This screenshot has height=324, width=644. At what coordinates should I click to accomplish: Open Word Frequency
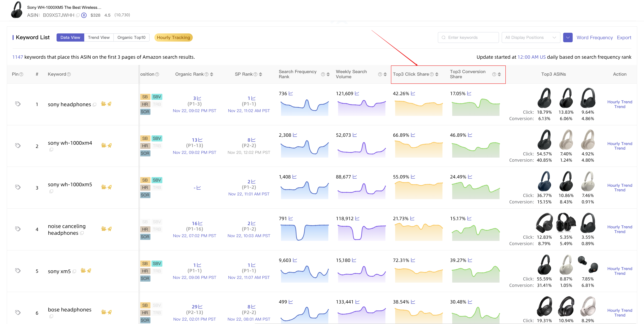[x=595, y=37]
